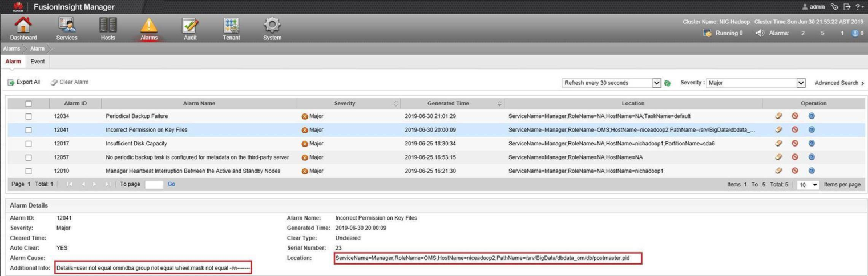
Task: Switch to the Event tab
Action: point(38,62)
